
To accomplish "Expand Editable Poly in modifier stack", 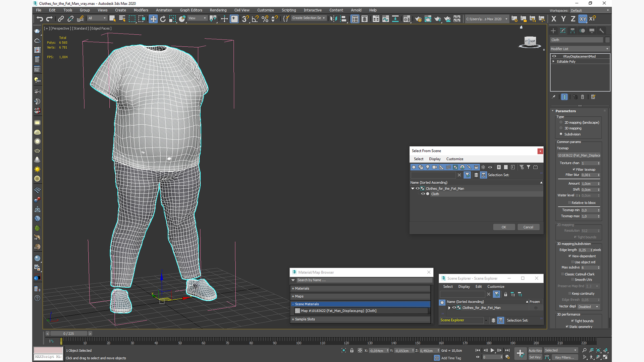I will [553, 61].
